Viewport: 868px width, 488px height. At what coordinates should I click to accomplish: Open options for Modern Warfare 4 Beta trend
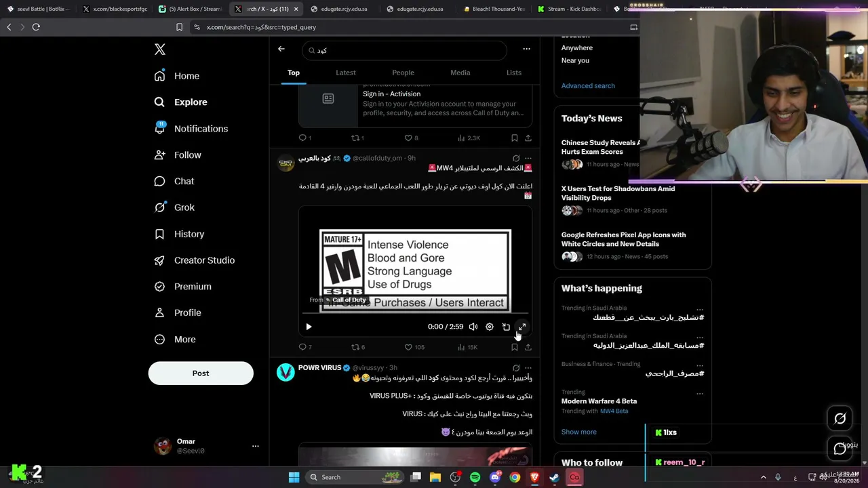700,393
